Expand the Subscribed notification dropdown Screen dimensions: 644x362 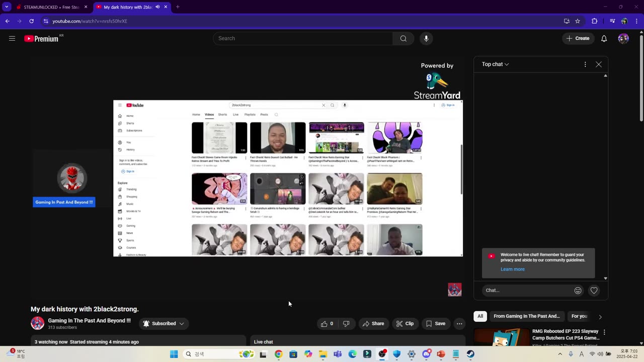164,324
